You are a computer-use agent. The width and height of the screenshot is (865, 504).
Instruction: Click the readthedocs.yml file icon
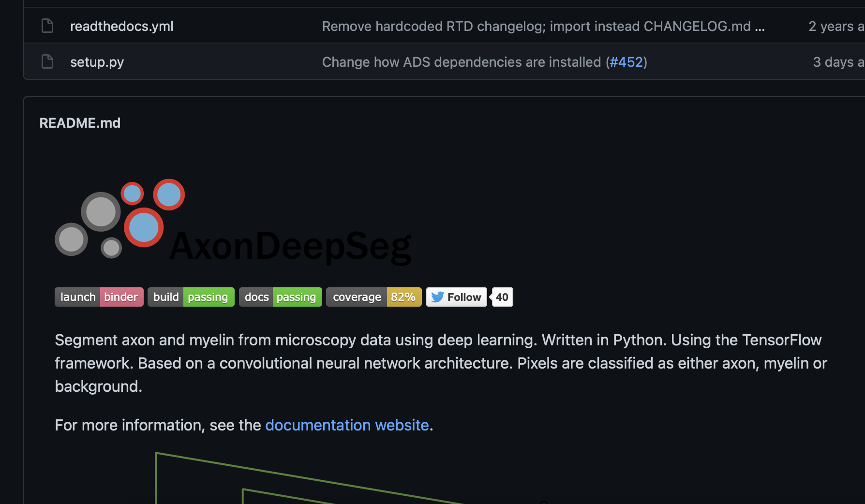47,26
